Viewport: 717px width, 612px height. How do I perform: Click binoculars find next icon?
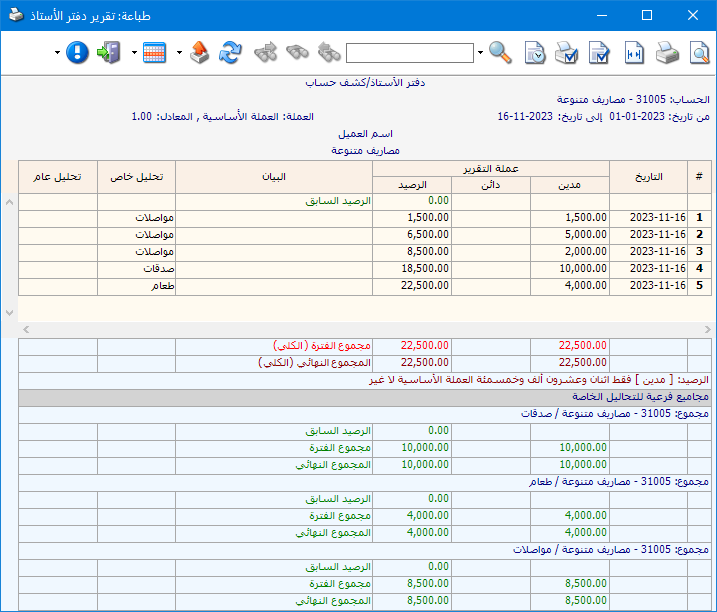[266, 53]
